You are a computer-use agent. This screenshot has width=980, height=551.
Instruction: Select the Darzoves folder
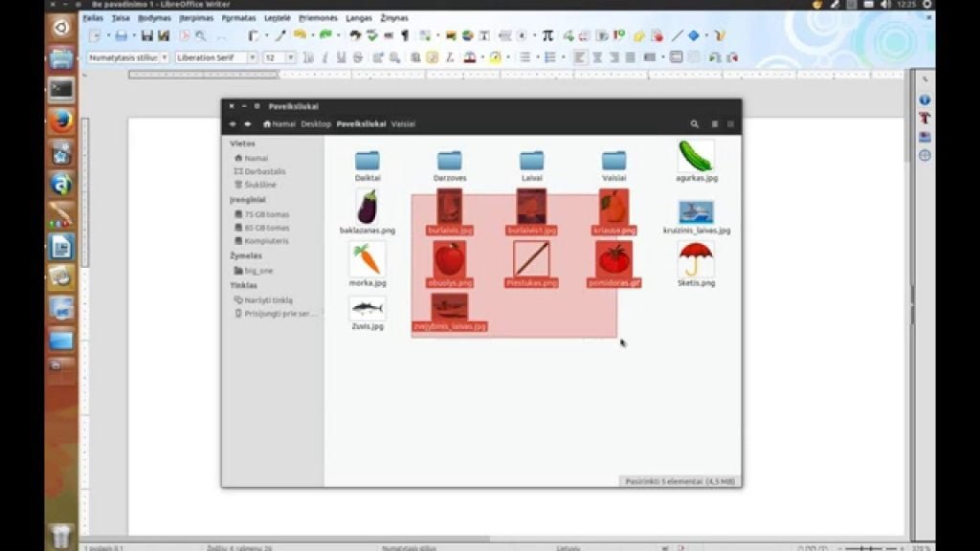[450, 165]
